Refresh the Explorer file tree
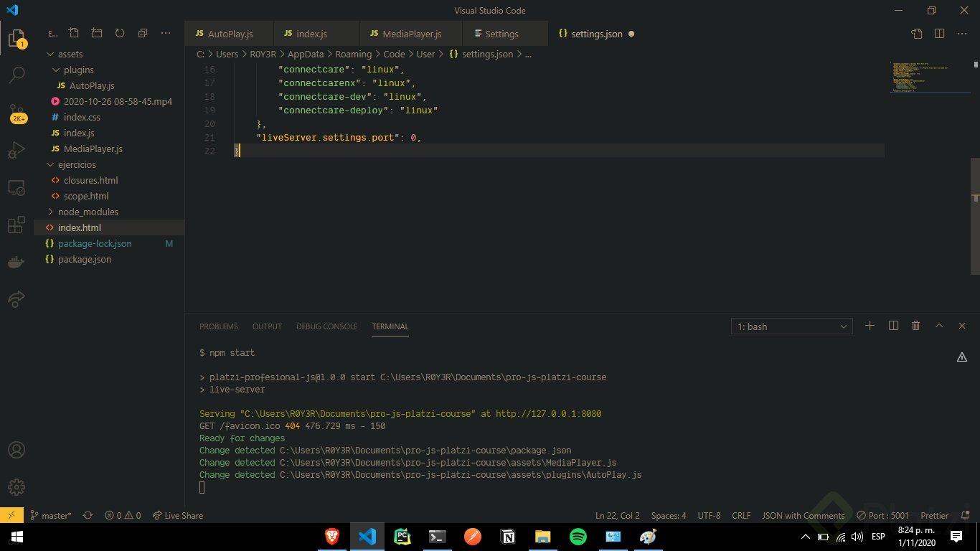This screenshot has height=551, width=980. pos(119,33)
